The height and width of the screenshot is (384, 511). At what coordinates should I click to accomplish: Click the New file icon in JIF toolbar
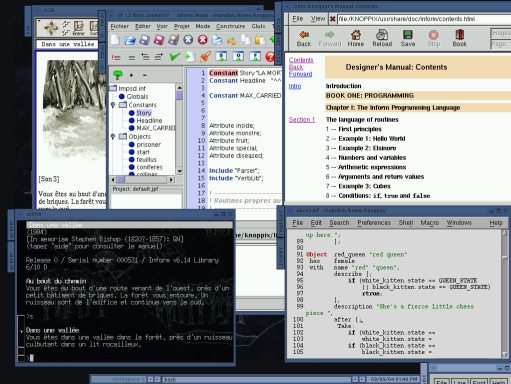pyautogui.click(x=115, y=40)
